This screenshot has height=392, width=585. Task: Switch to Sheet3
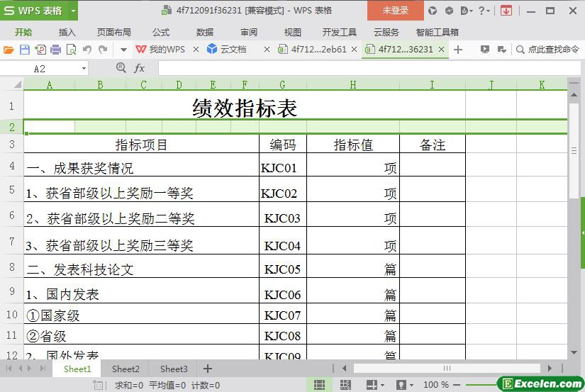(174, 369)
